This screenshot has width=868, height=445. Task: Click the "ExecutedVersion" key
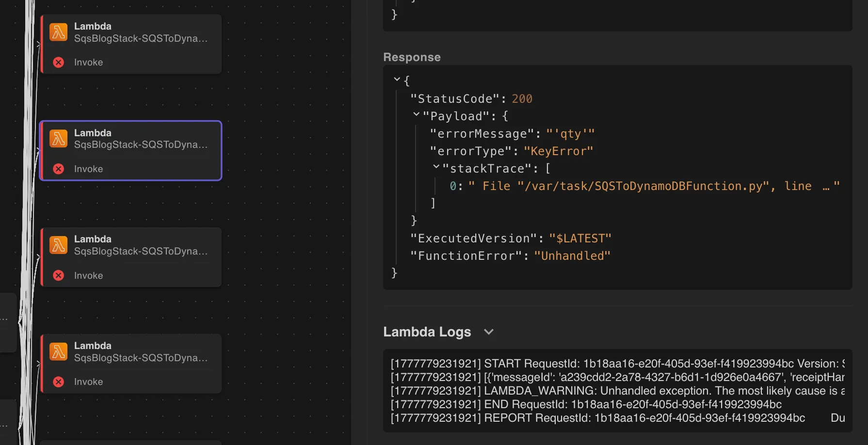tap(473, 238)
